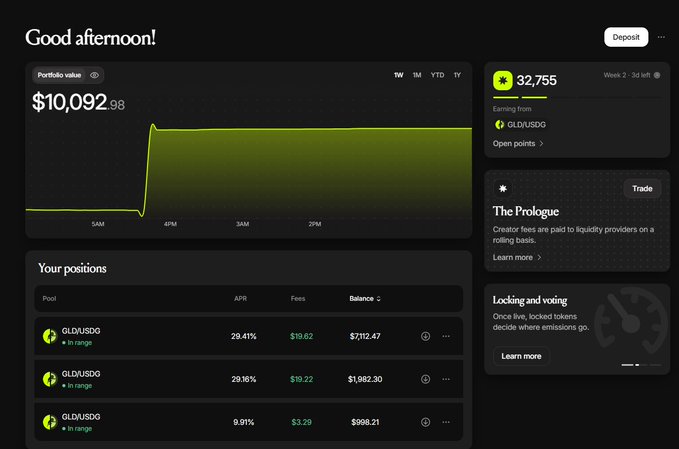Select the 1W chart range
The width and height of the screenshot is (679, 449).
click(x=398, y=75)
